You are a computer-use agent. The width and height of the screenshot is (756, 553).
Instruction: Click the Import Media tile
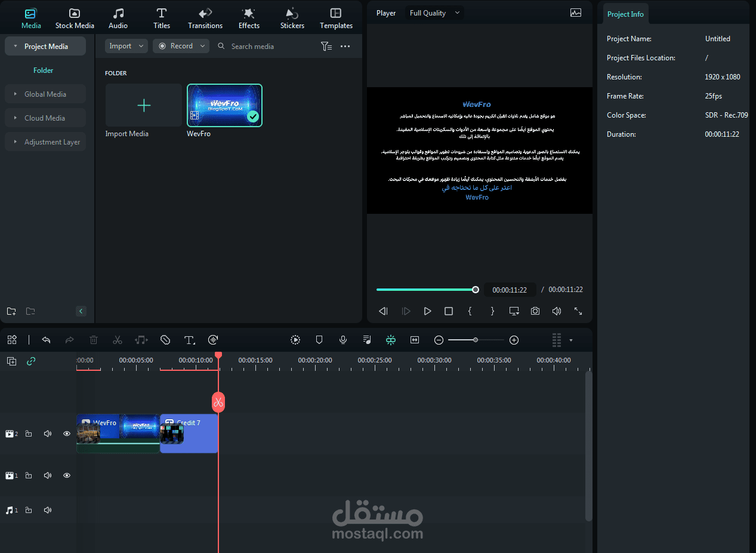pyautogui.click(x=144, y=105)
